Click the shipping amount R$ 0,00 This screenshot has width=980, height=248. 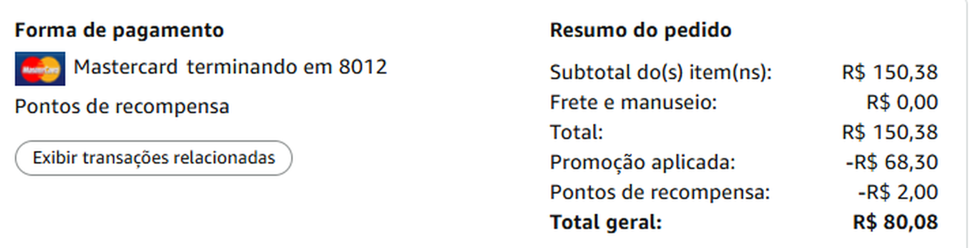coord(902,102)
